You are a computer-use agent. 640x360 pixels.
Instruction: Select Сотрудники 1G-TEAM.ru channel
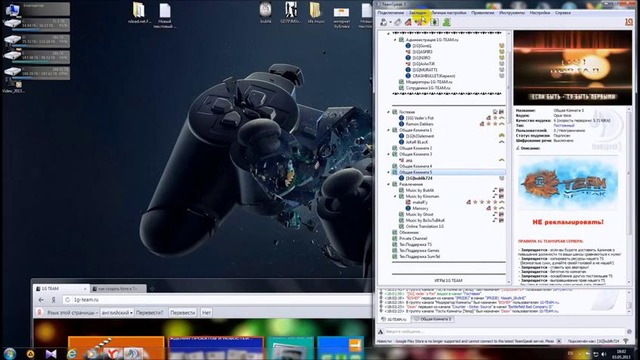(x=428, y=88)
